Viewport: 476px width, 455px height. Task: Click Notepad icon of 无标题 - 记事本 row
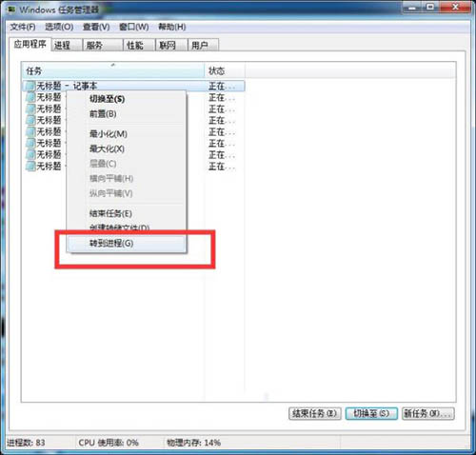(30, 86)
